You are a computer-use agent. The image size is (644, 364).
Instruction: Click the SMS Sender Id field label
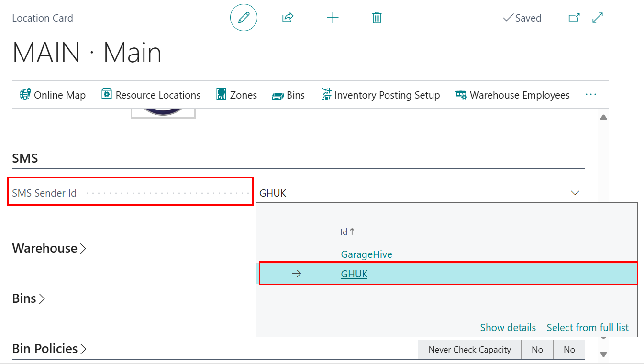point(44,193)
